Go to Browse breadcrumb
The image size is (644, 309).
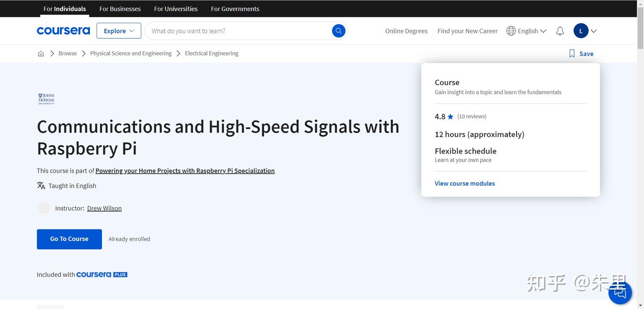tap(68, 54)
